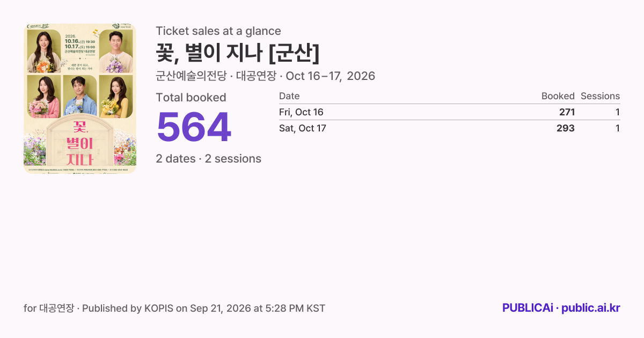Click the sessions count for Sat, Oct 17
This screenshot has width=644, height=338.
[x=617, y=128]
